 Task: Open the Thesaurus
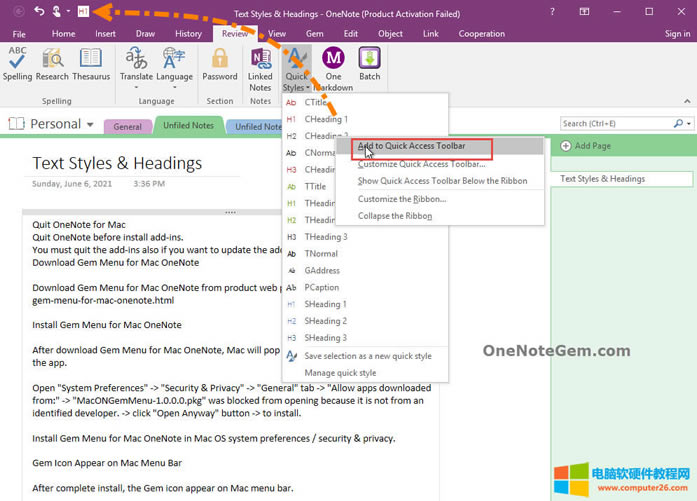91,63
